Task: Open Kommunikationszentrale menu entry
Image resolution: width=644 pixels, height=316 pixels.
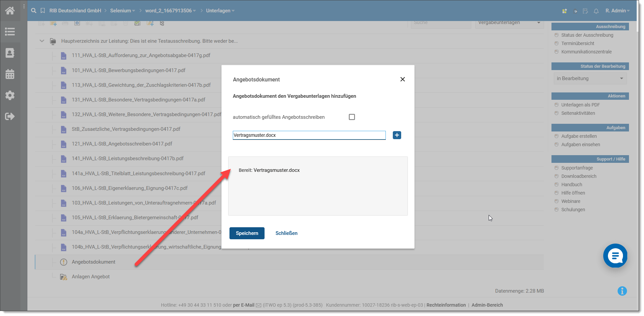Action: [586, 52]
